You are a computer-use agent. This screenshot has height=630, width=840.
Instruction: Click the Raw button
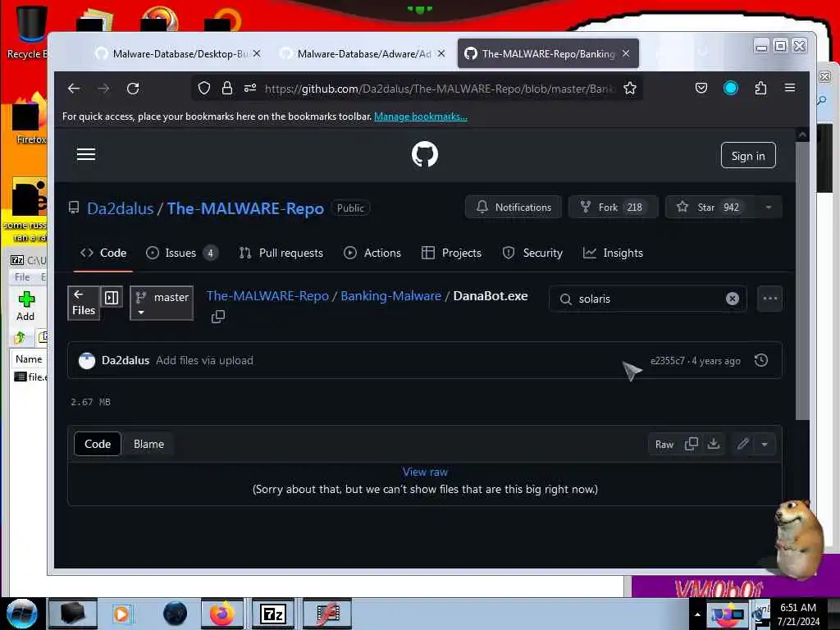coord(664,445)
